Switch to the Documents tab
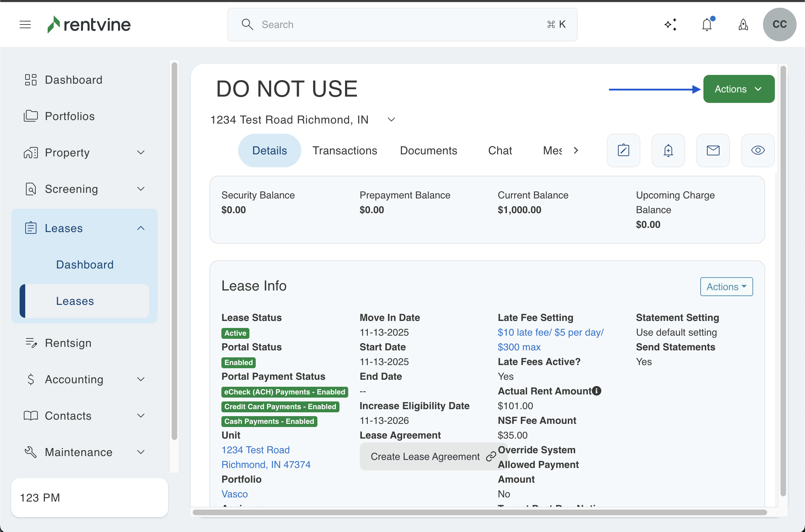 pos(428,150)
